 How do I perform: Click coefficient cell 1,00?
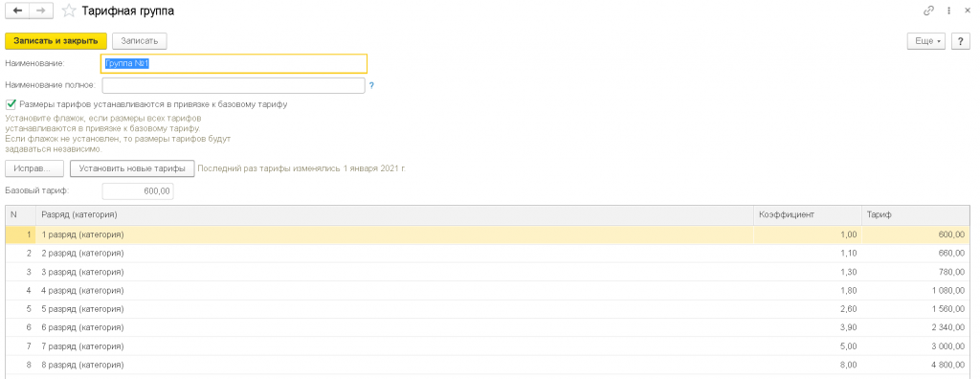pos(808,234)
